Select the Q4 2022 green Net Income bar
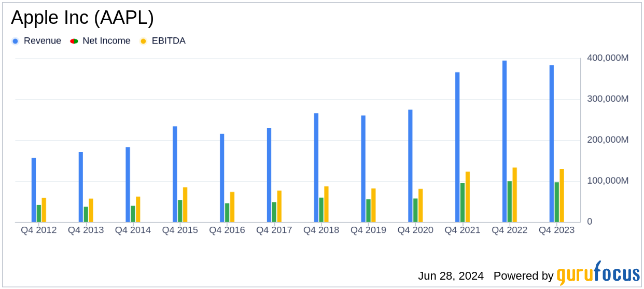 [510, 202]
